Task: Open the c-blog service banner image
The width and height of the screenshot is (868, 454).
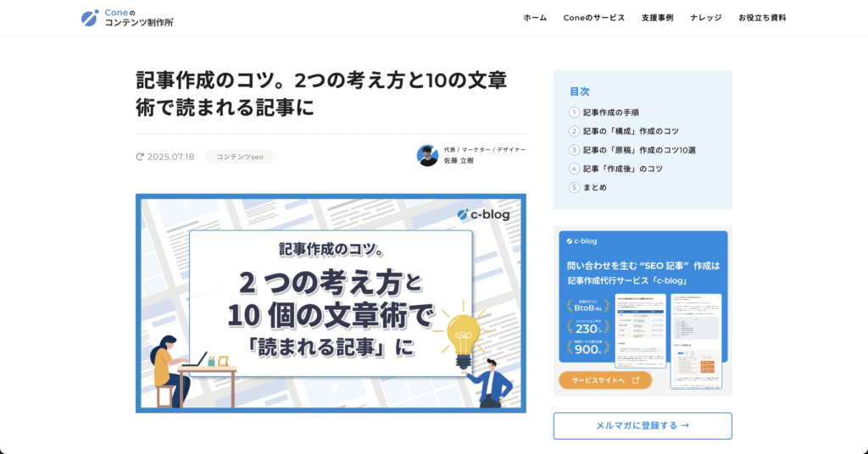Action: [x=643, y=311]
